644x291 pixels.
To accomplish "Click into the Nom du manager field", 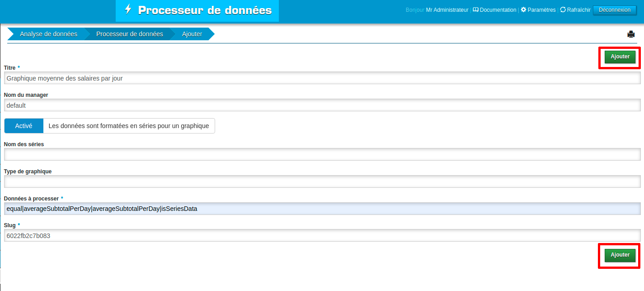I will coord(322,105).
